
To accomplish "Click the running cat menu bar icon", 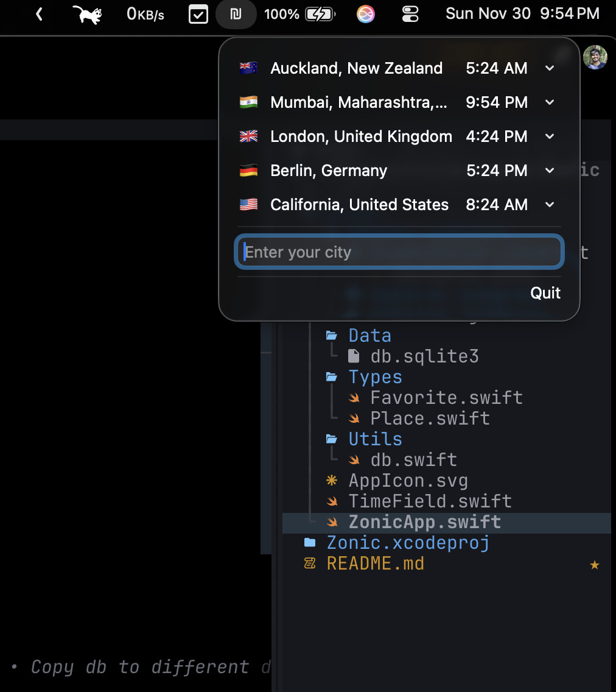I will point(86,14).
